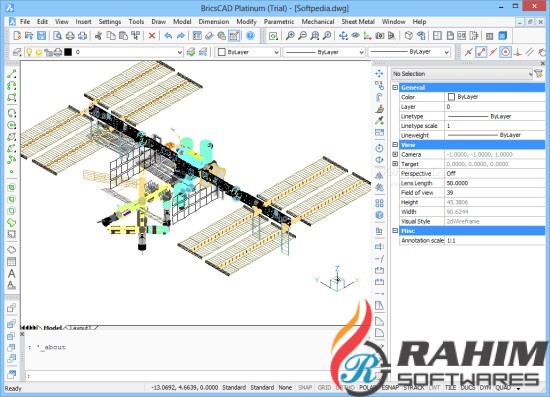Open the File menu
The width and height of the screenshot is (550, 397).
25,22
